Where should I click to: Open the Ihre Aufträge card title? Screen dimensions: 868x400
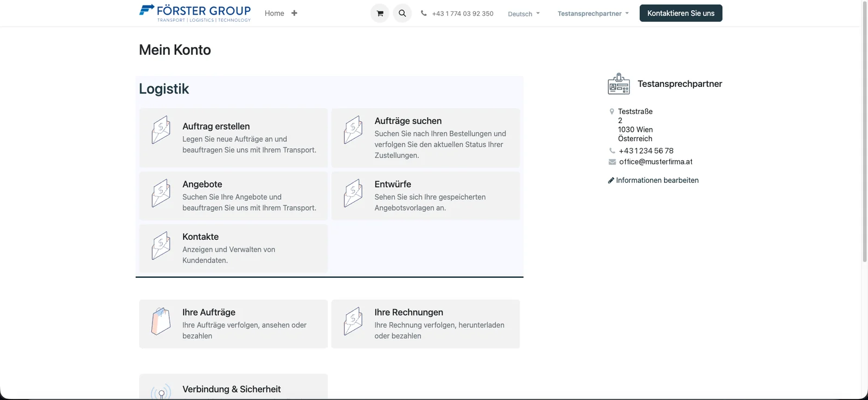(209, 312)
